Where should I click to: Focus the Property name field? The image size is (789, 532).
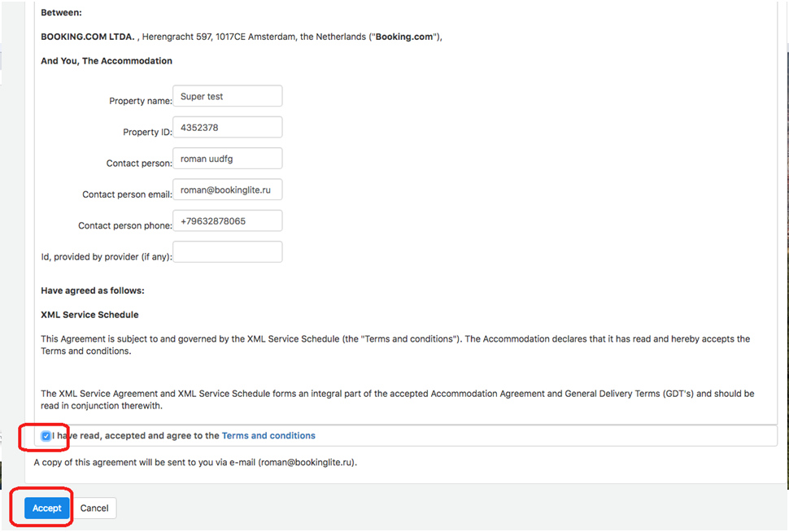coord(228,96)
